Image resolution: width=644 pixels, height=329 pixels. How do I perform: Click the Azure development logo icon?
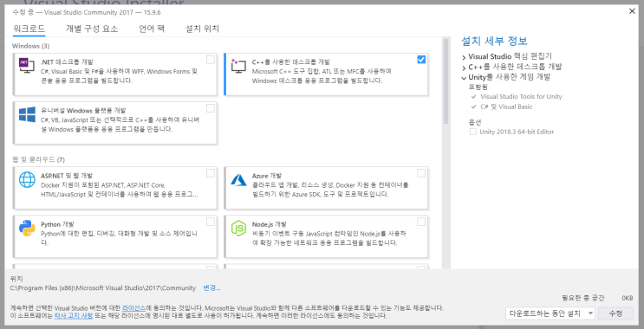coord(238,179)
